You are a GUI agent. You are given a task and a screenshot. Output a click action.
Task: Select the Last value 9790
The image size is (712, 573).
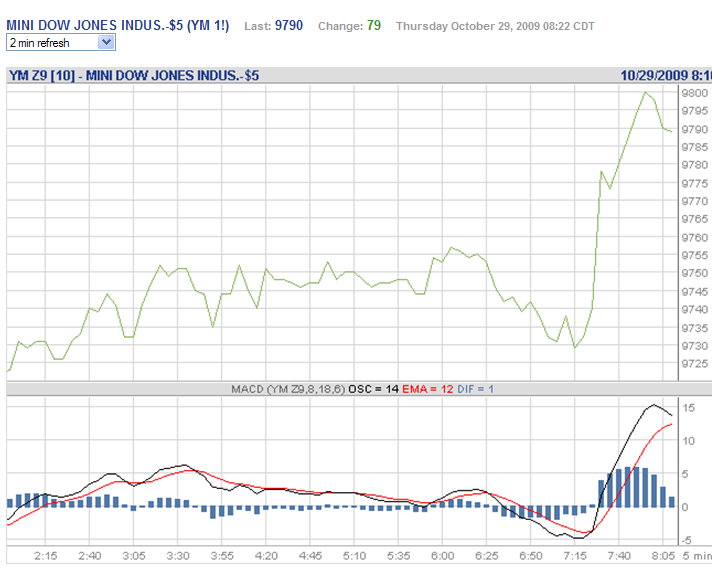pyautogui.click(x=289, y=25)
